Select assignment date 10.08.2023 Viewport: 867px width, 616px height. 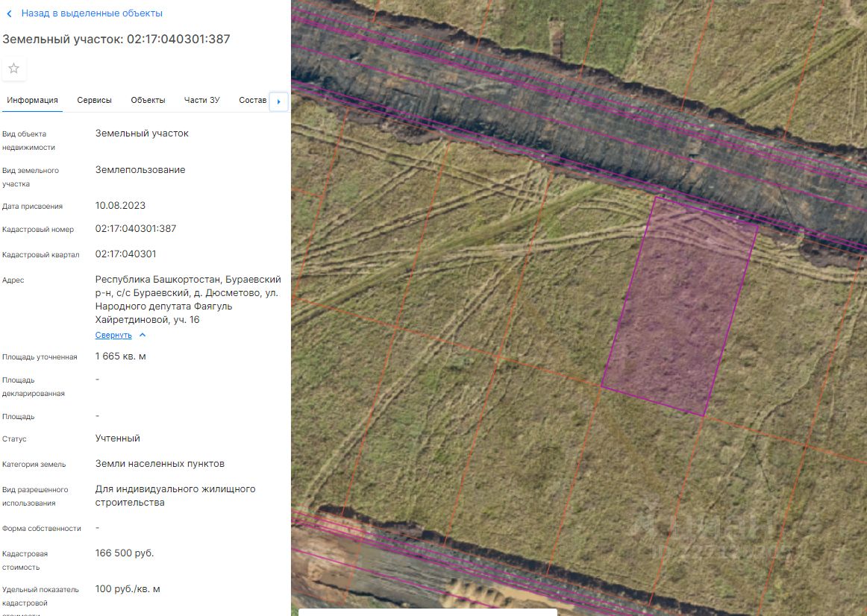pos(120,206)
